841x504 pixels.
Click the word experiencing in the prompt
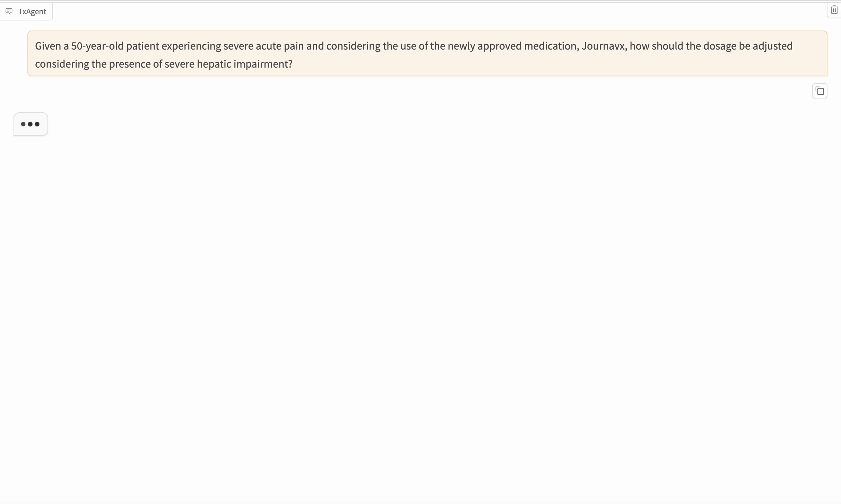191,46
